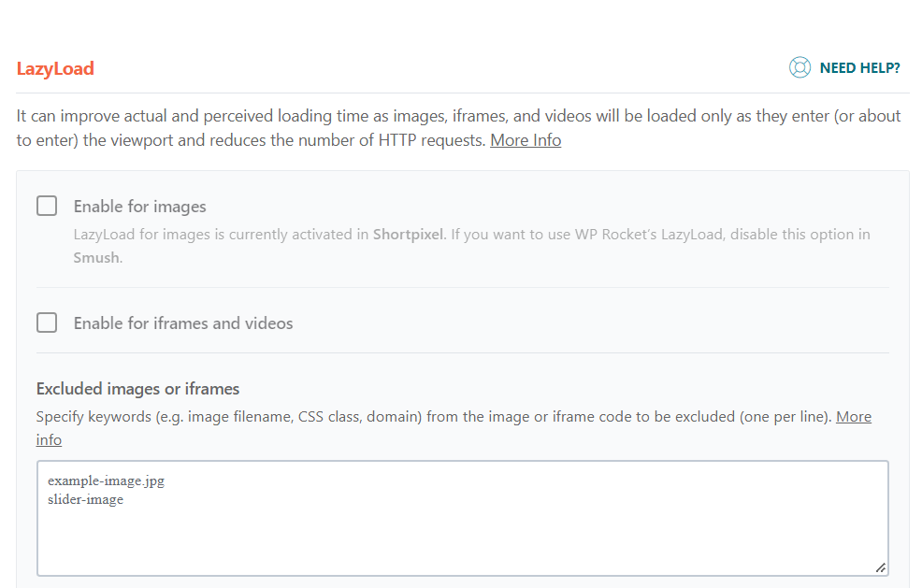Place cursor on slider-image line
The image size is (922, 588).
[86, 500]
